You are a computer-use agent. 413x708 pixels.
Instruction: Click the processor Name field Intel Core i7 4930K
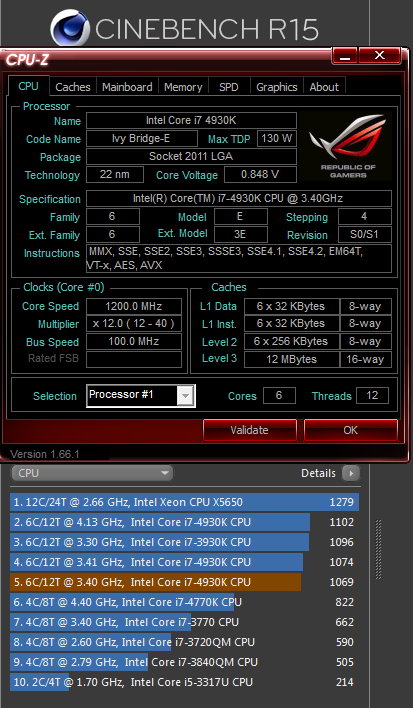(x=191, y=121)
